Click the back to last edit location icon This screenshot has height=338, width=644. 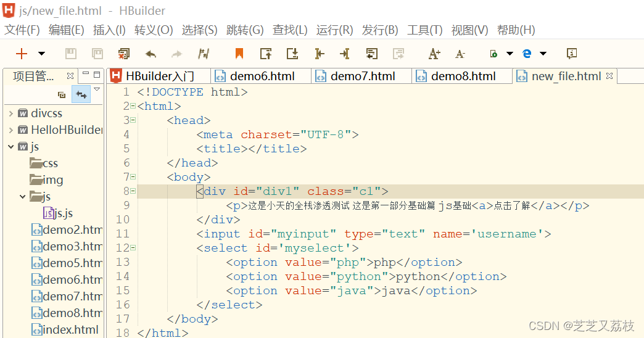372,54
